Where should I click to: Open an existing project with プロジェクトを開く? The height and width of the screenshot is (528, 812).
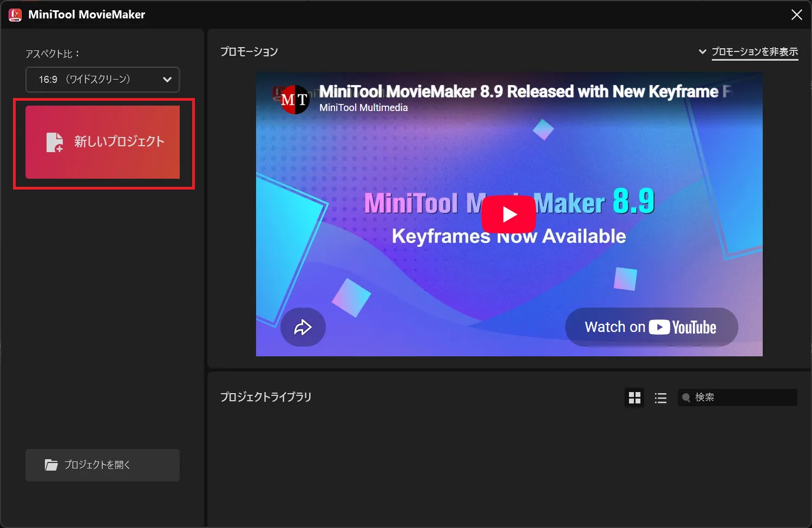tap(102, 465)
